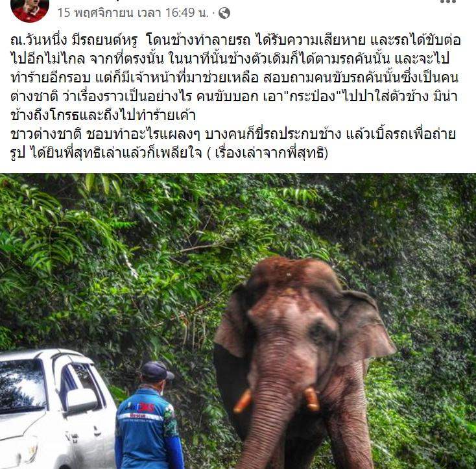The height and width of the screenshot is (469, 476).
Task: Click the ranger in blue jacket
Action: (149, 416)
